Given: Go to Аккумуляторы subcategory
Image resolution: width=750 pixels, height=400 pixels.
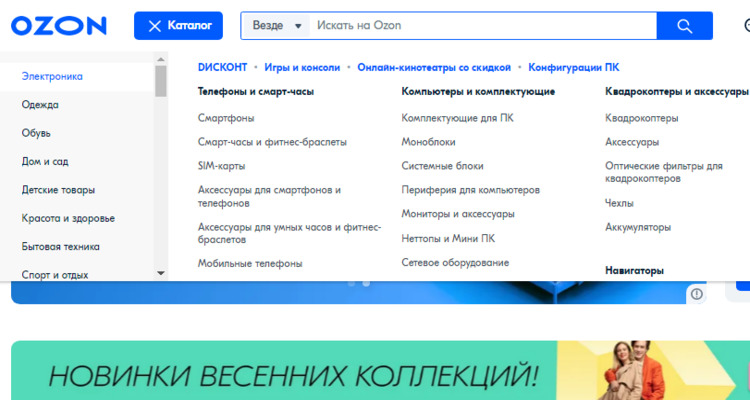Looking at the screenshot, I should (x=638, y=227).
